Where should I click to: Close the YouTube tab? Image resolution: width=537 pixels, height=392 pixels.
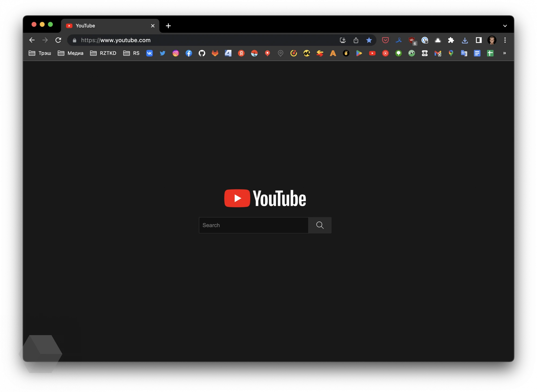pyautogui.click(x=153, y=26)
